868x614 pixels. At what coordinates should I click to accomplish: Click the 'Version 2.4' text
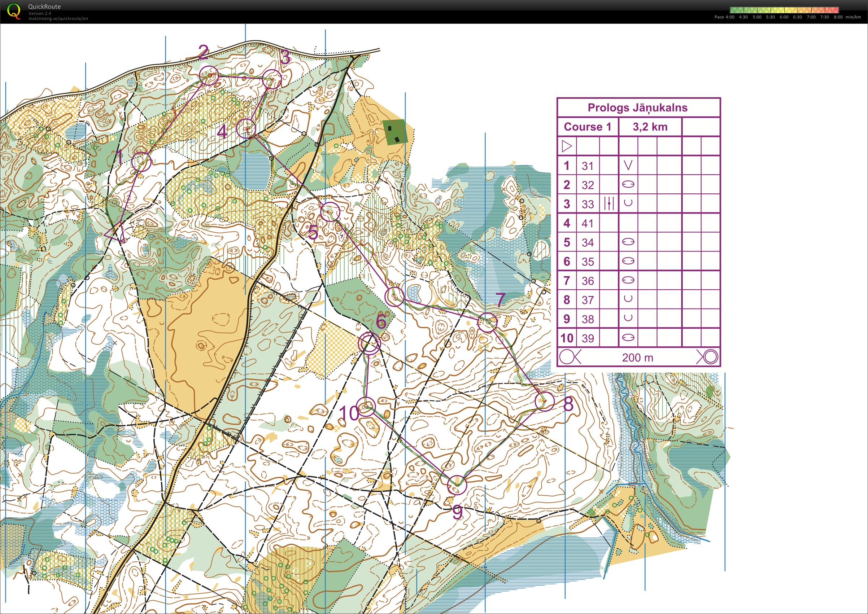point(40,13)
